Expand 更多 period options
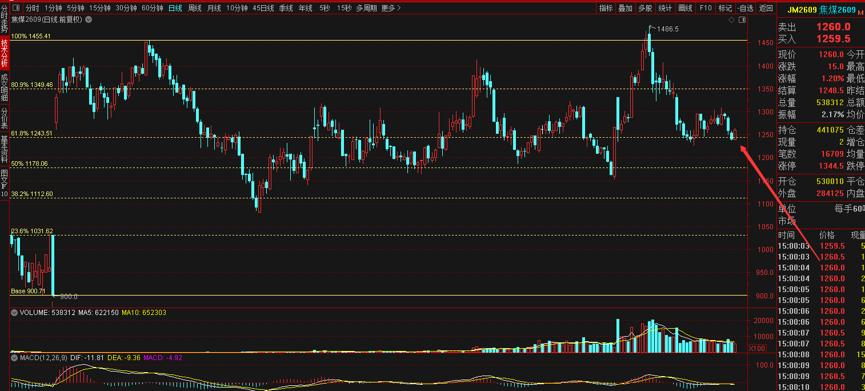 click(x=392, y=8)
